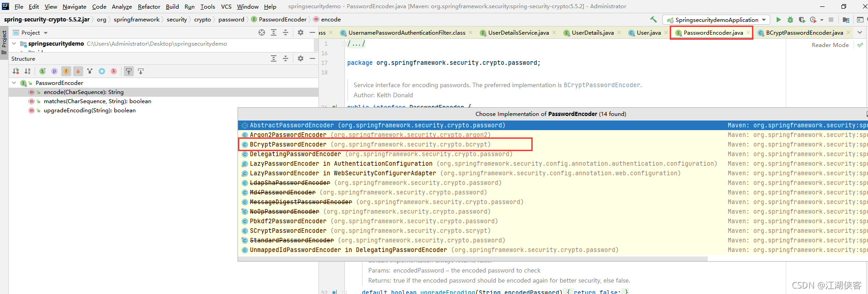Open SpringsecuritydemoApplication run configuration dropdown

[716, 20]
